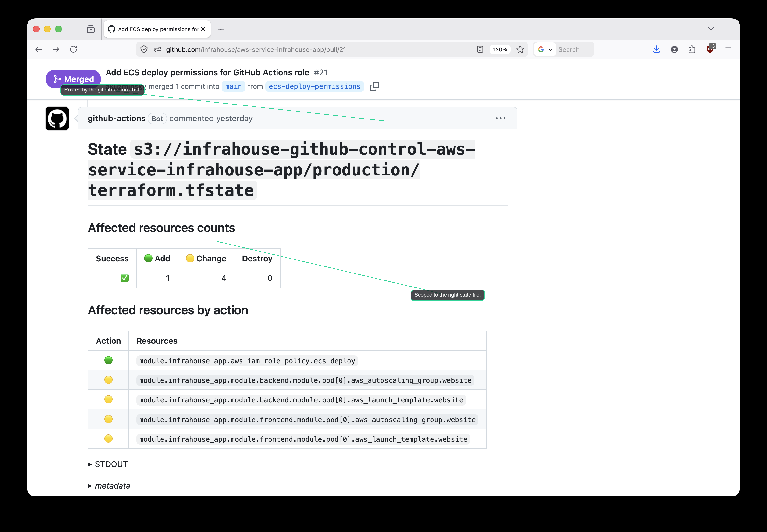This screenshot has height=532, width=767.
Task: Copy the branch name ecs-deploy-permissions
Action: coord(375,86)
